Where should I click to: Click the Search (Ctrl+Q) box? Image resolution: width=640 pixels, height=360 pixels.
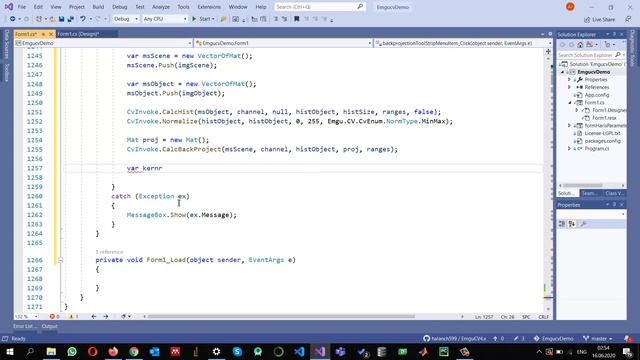[x=319, y=7]
